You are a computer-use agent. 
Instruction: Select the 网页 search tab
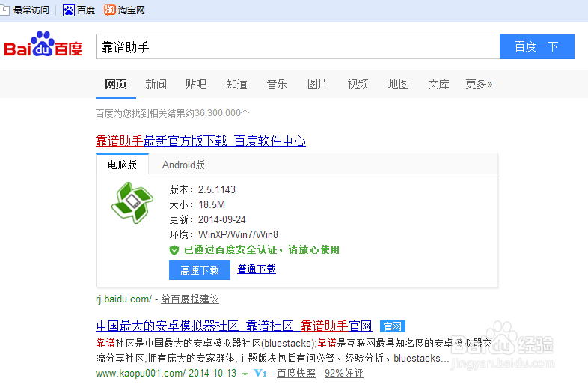pyautogui.click(x=115, y=84)
